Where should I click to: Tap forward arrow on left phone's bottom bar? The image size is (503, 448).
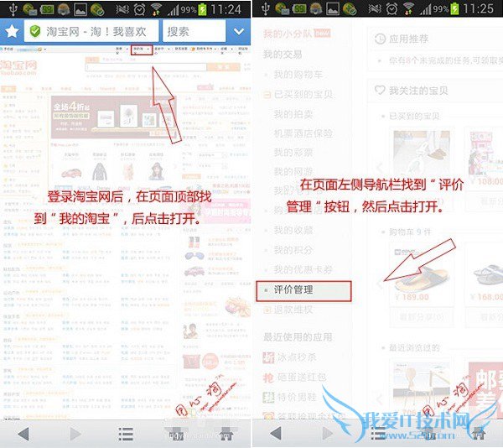75,435
